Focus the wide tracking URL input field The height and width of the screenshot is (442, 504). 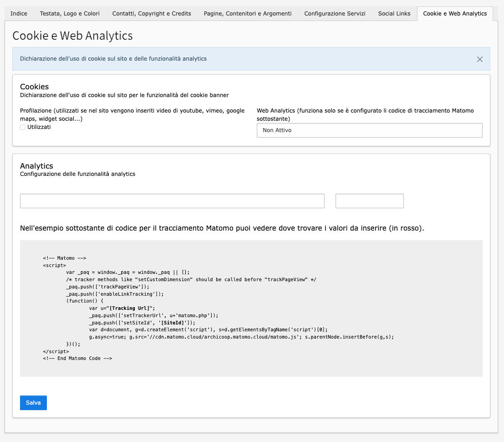(x=172, y=201)
